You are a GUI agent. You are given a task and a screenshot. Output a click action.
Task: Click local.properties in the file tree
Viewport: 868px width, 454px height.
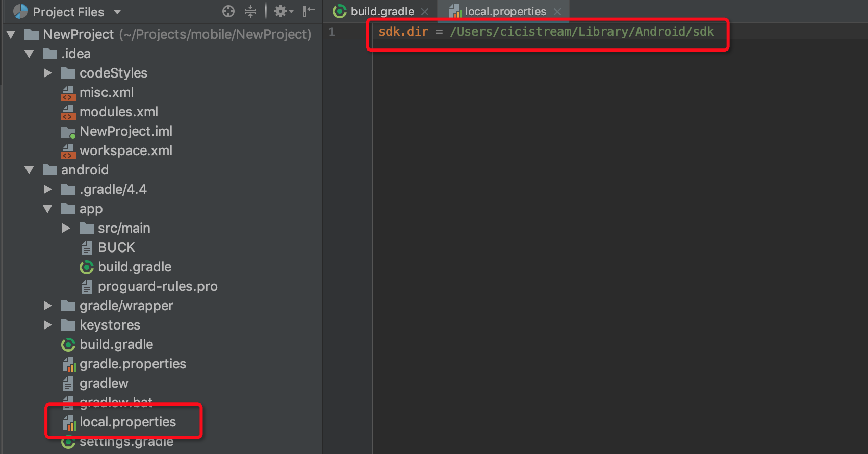click(x=127, y=422)
